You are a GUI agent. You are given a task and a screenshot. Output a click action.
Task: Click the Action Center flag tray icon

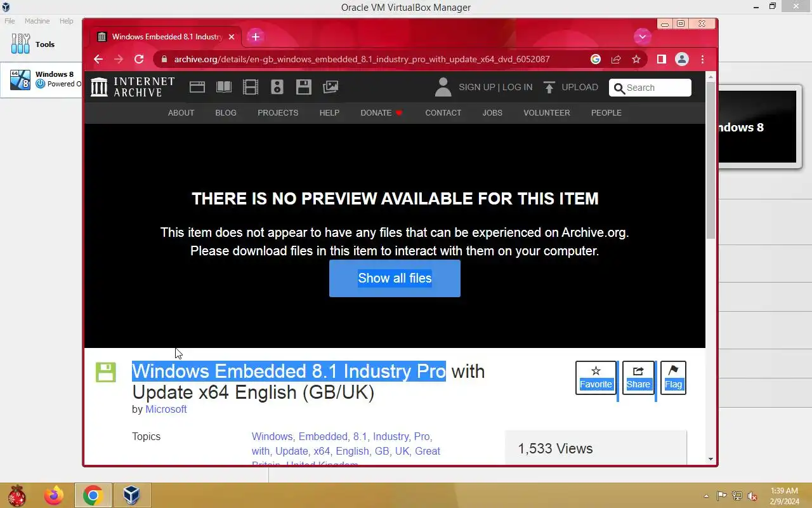click(x=722, y=496)
